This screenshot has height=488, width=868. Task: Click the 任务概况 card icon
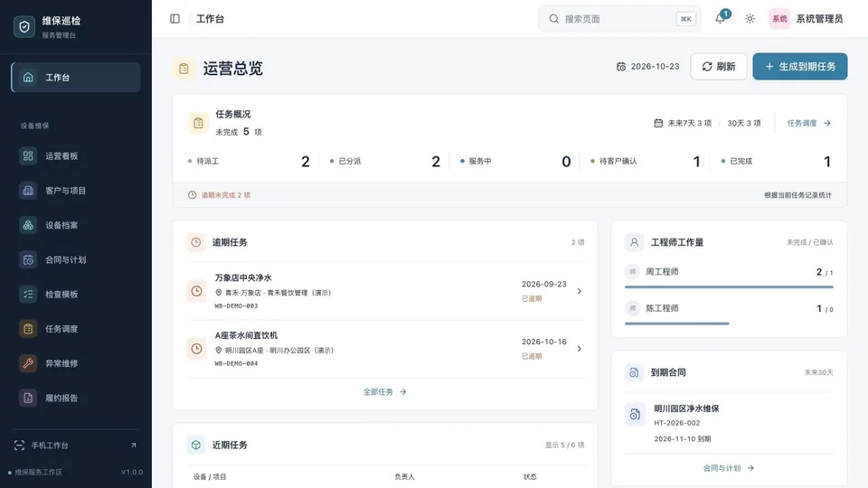point(198,123)
